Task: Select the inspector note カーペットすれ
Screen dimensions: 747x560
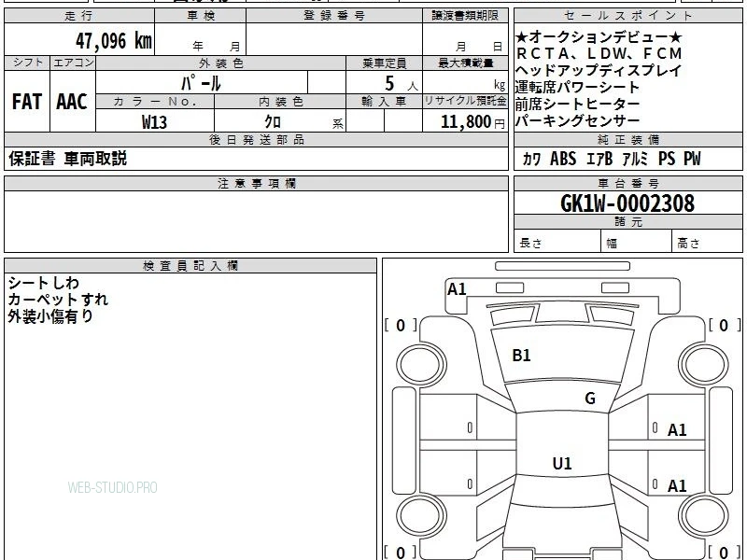Action: pos(58,300)
